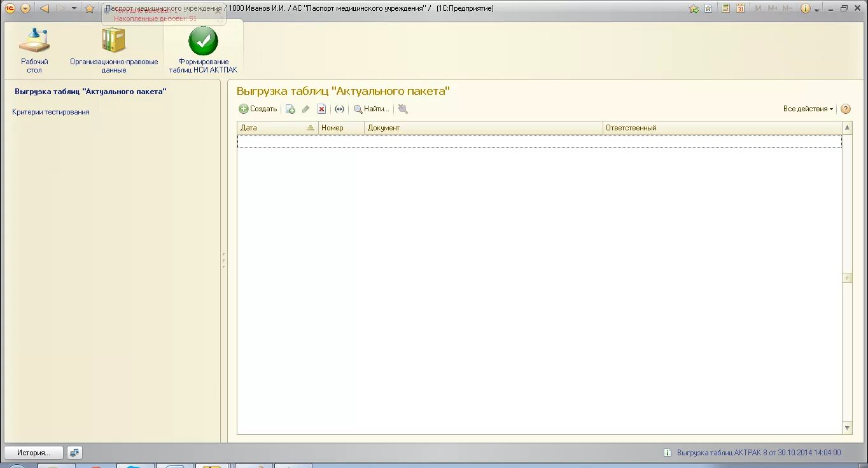Open the Все действия dropdown
Viewport: 868px width, 468px height.
point(808,109)
